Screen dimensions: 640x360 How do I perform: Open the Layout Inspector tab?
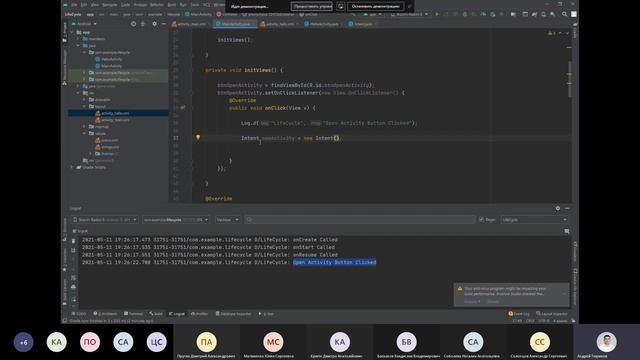pos(552,313)
